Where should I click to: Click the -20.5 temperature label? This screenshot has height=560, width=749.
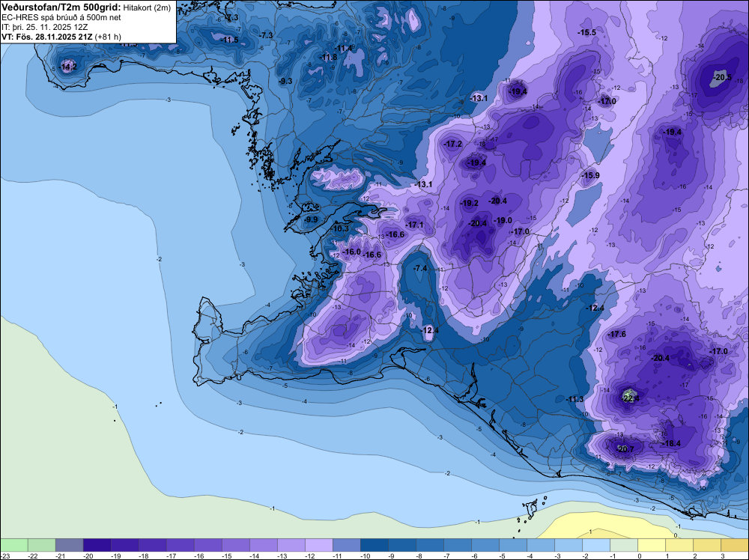[721, 77]
